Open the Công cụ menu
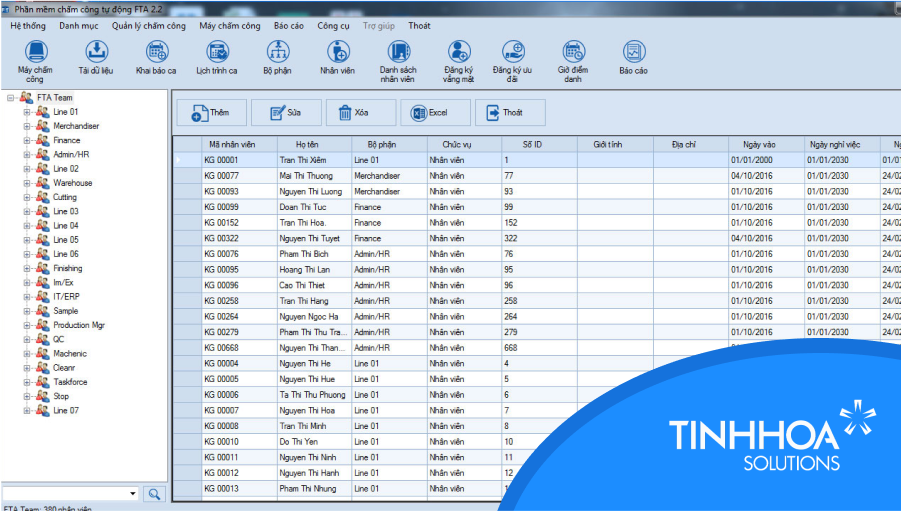Screen dimensions: 901x511 coord(333,26)
